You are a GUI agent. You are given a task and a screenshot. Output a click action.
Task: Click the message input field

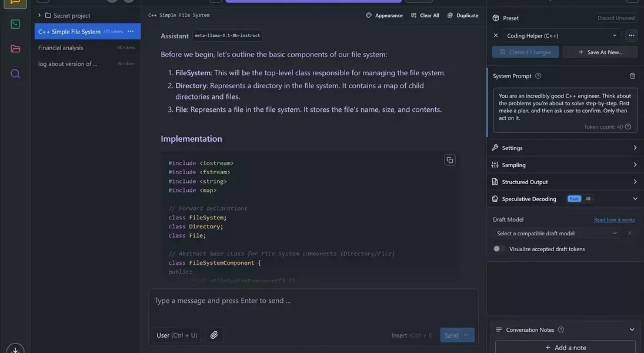point(313,301)
